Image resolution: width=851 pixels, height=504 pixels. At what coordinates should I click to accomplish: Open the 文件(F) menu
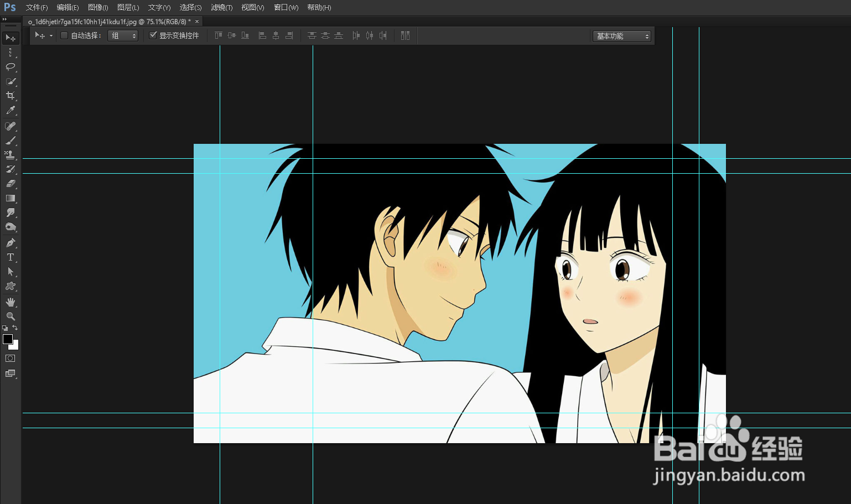[x=37, y=7]
